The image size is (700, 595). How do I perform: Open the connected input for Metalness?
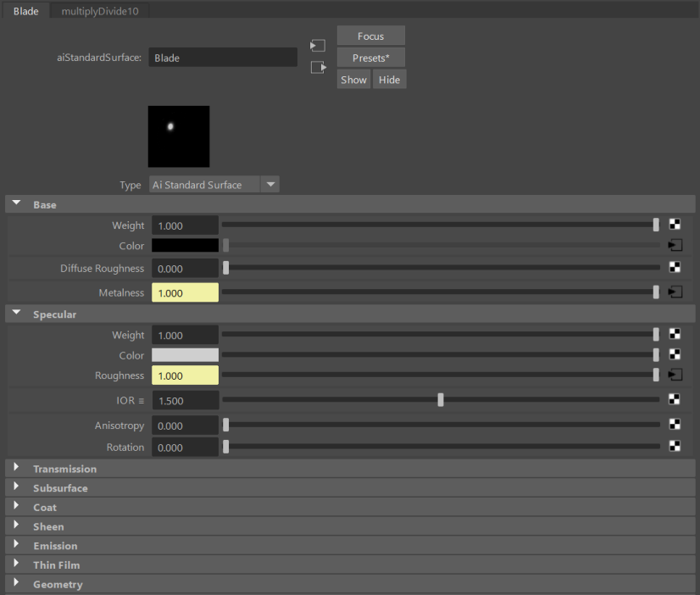[675, 292]
